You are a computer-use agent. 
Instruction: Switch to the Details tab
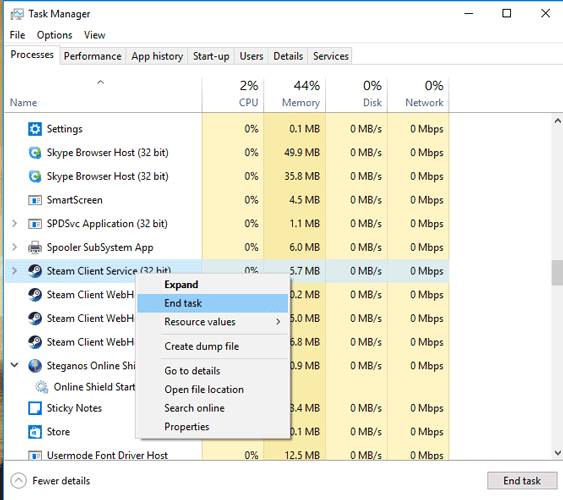click(288, 56)
